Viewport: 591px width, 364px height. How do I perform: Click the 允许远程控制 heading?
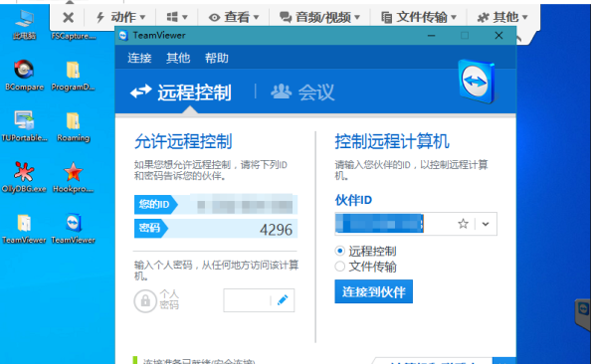183,141
